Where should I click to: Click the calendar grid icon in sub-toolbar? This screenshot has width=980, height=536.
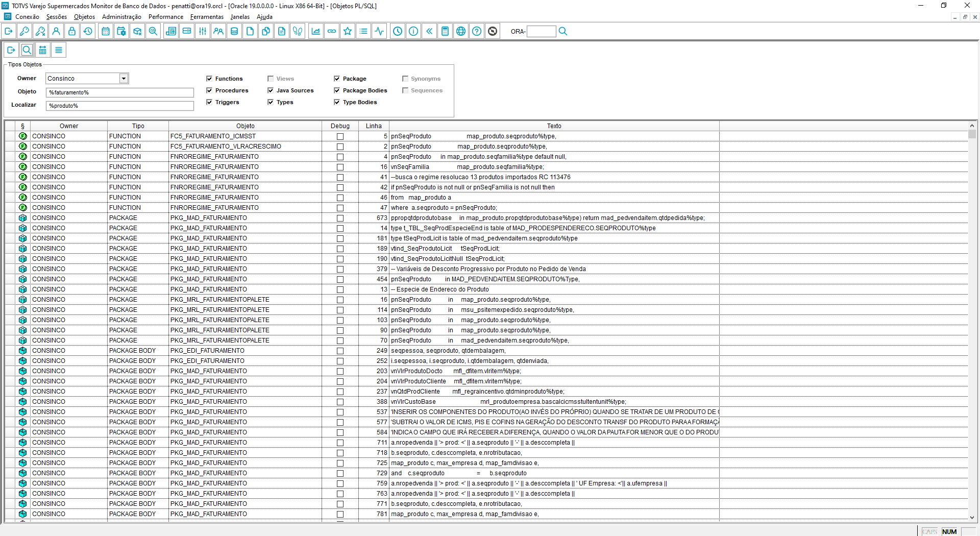43,50
